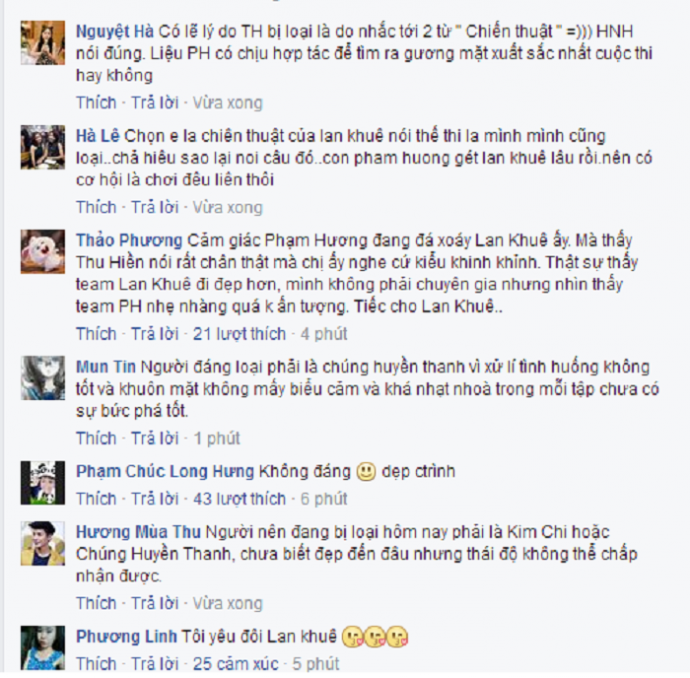Like Mun Tin's comment with Thích
The width and height of the screenshot is (690, 678).
[x=96, y=438]
